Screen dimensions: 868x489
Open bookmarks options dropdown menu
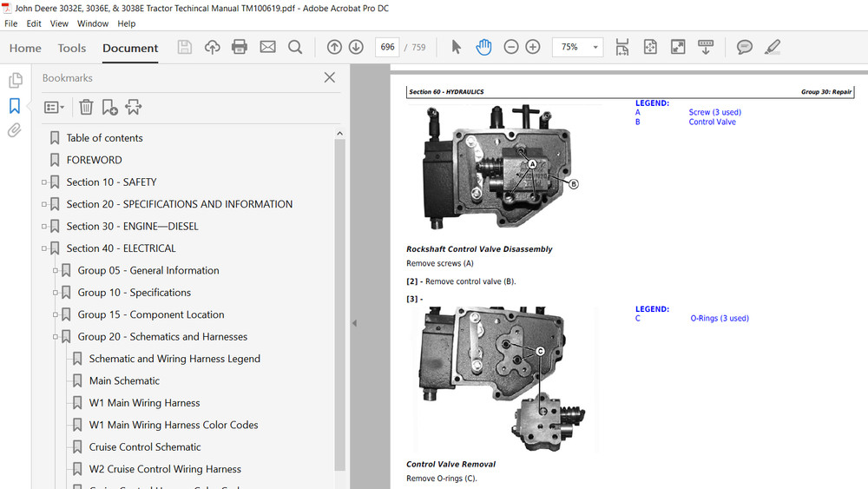click(54, 107)
